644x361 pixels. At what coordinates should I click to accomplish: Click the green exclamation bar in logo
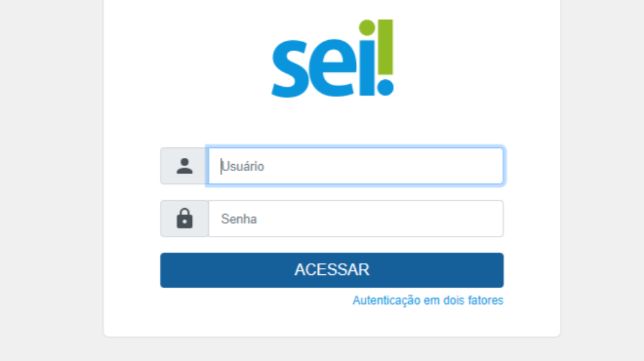(x=386, y=47)
